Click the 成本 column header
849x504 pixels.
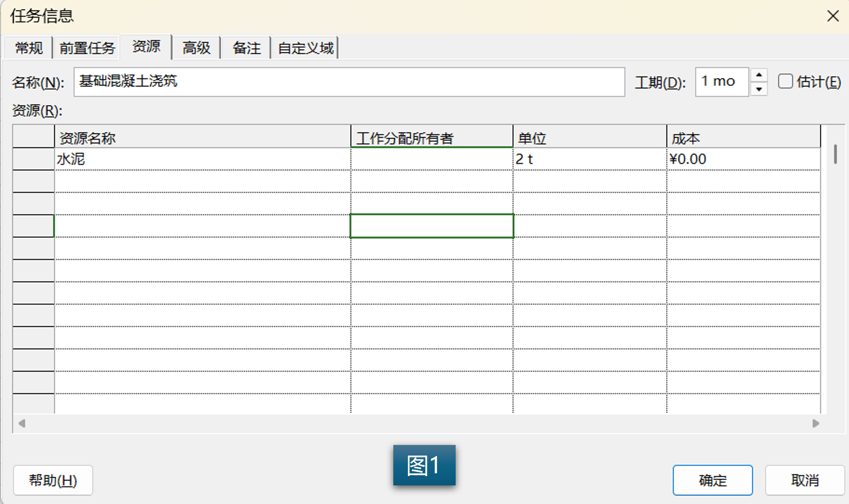[743, 137]
